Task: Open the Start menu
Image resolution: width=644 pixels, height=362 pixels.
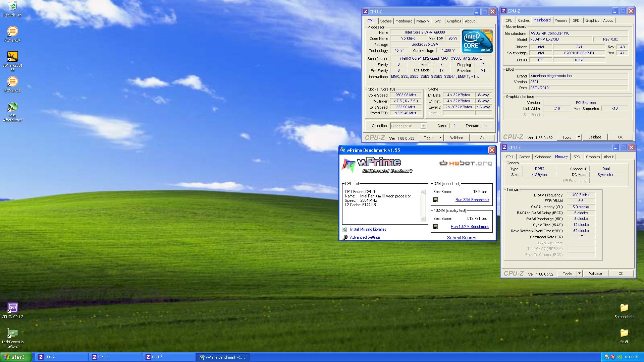Action: pyautogui.click(x=16, y=357)
